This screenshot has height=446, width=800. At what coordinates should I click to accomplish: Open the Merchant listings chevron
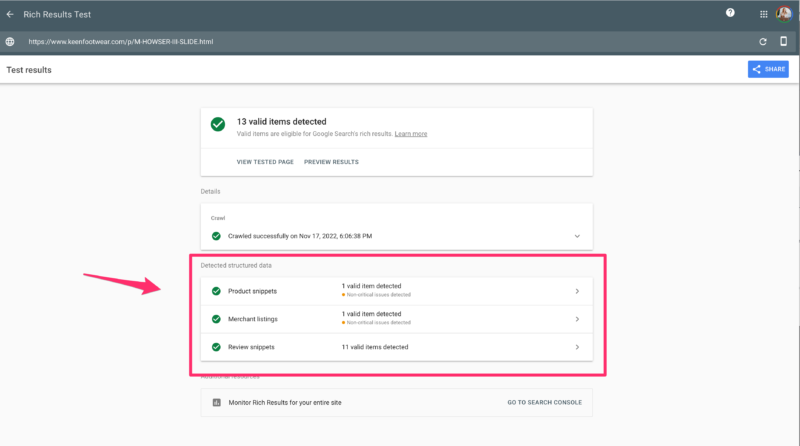[x=577, y=319]
